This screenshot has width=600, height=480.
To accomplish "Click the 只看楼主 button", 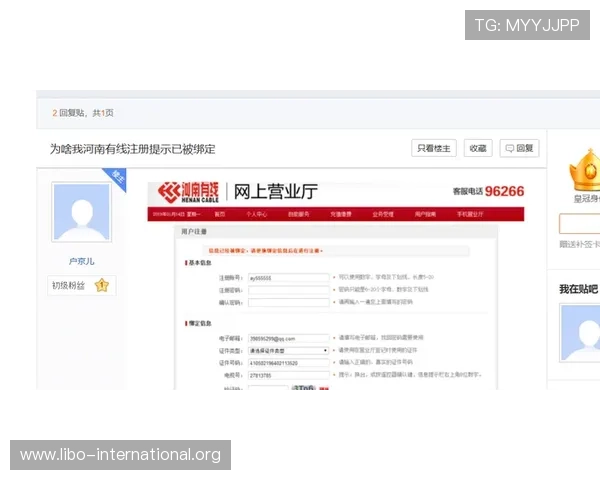I will pyautogui.click(x=434, y=148).
